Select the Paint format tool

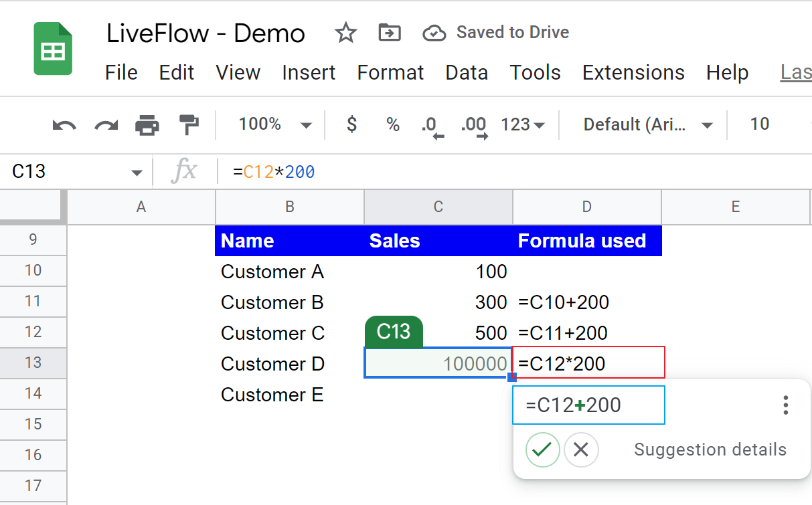[x=189, y=124]
